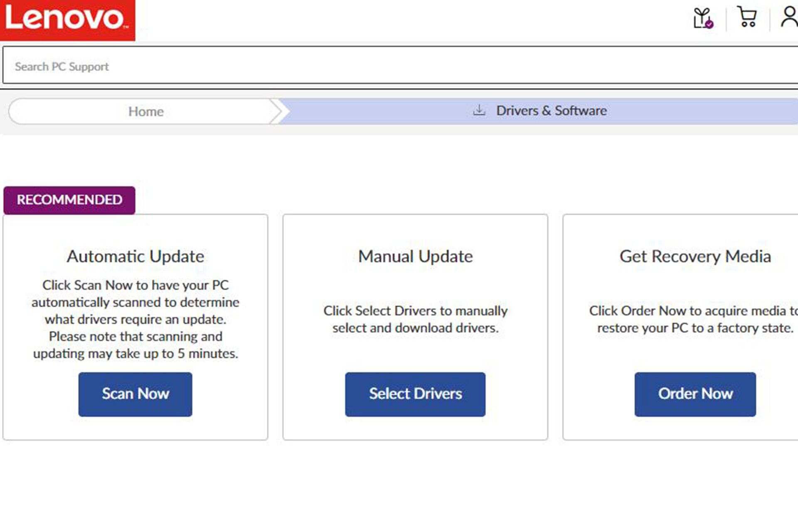Click the Automatic Update heading
798x532 pixels.
click(x=135, y=256)
